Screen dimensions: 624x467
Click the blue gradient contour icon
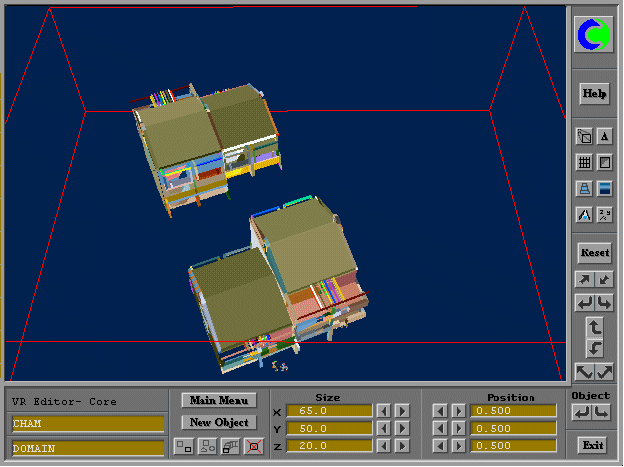(604, 188)
